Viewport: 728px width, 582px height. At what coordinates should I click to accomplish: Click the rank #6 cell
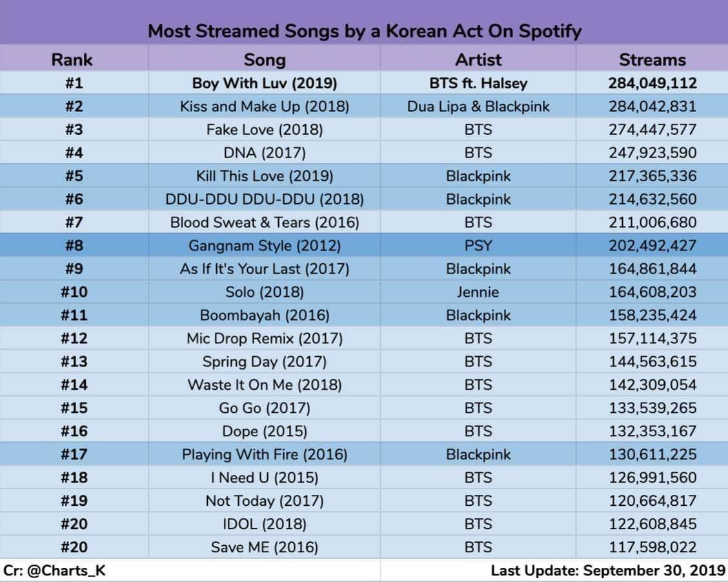coord(74,199)
